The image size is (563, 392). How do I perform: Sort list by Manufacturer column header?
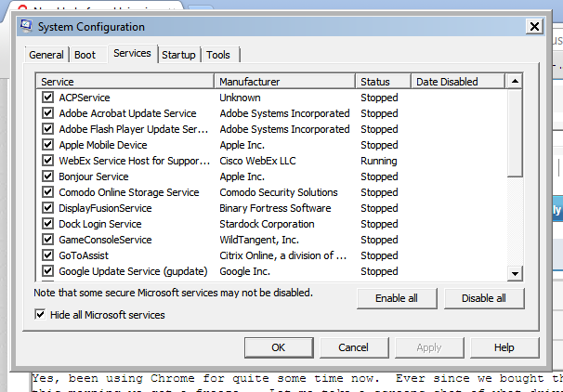click(284, 82)
